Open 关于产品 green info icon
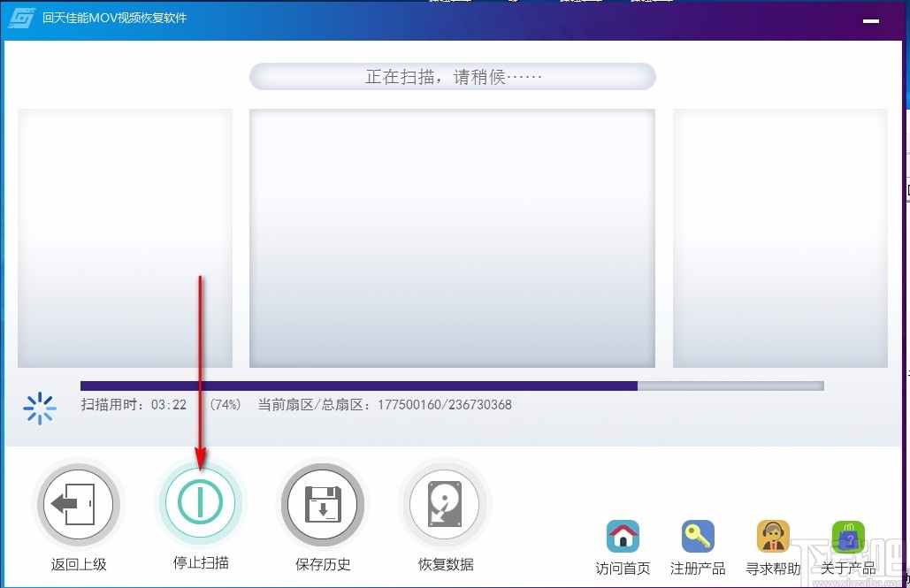Image resolution: width=910 pixels, height=588 pixels. pos(847,535)
